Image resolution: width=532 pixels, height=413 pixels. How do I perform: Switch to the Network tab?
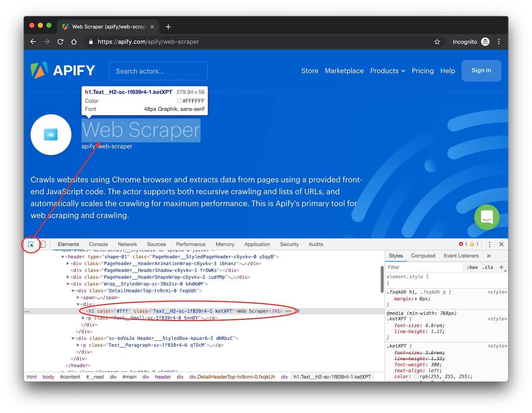click(x=127, y=244)
